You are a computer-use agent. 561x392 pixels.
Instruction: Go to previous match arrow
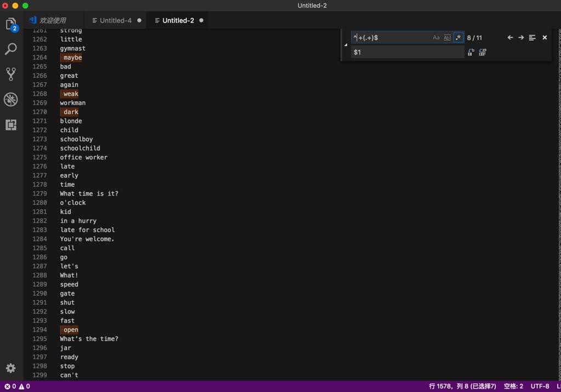pos(510,38)
